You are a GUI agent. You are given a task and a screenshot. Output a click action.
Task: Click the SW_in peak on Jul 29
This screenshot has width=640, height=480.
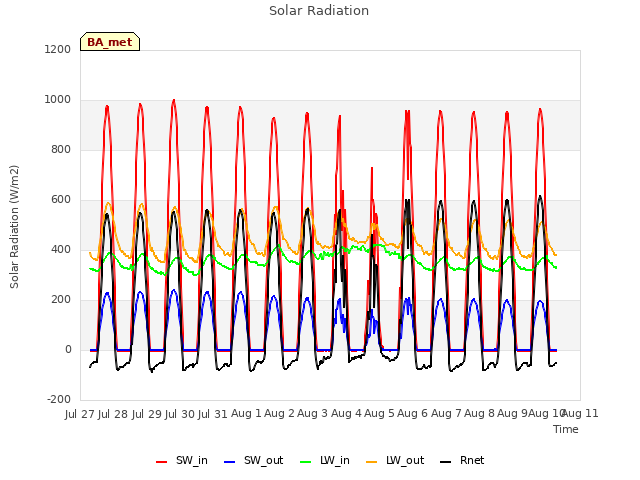pos(173,100)
